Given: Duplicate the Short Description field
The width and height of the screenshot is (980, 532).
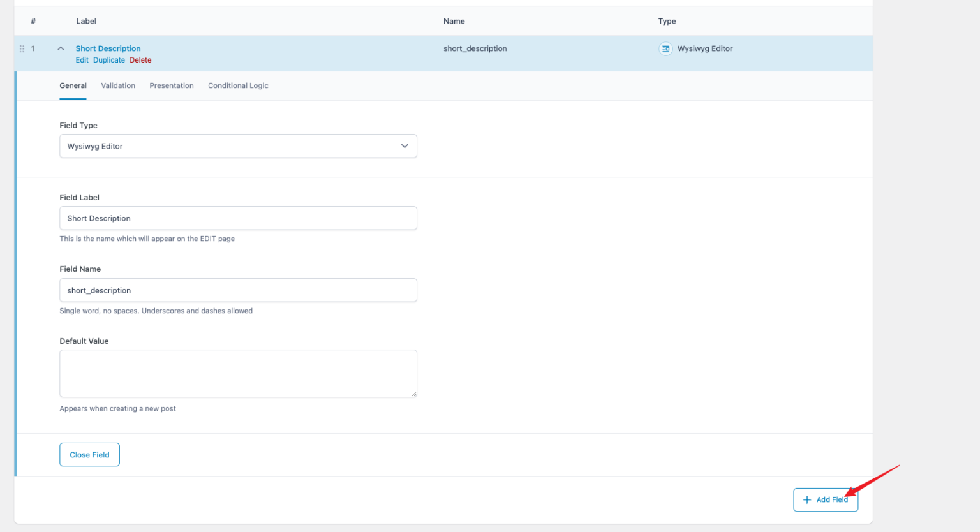Looking at the screenshot, I should pos(109,60).
